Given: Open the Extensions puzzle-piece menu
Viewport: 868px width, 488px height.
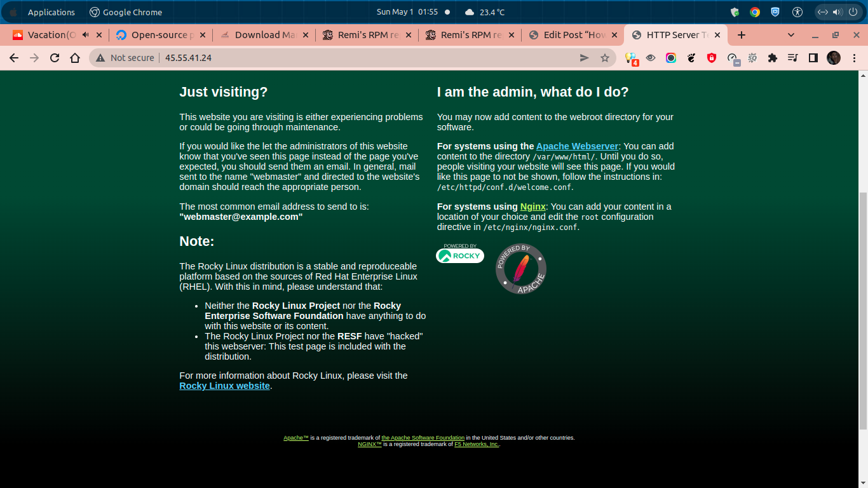Looking at the screenshot, I should [x=773, y=58].
